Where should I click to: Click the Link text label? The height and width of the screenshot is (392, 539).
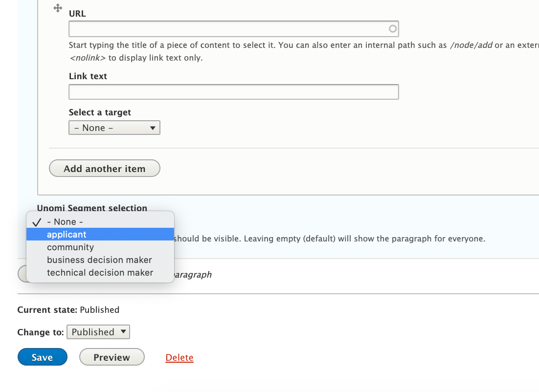(88, 76)
